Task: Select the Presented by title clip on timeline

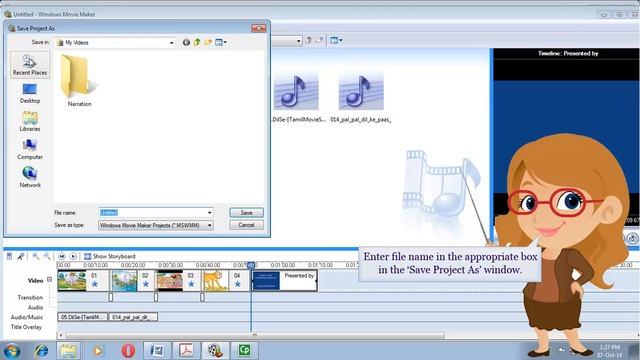Action: click(x=284, y=280)
